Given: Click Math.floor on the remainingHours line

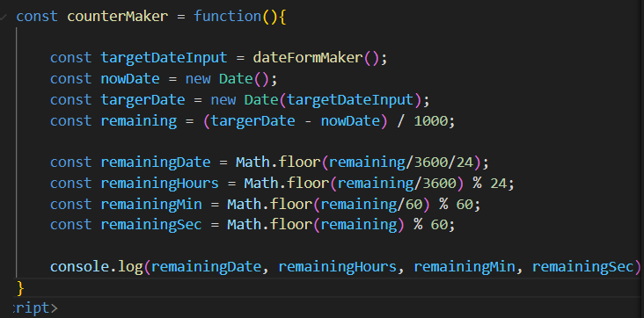Looking at the screenshot, I should 286,184.
